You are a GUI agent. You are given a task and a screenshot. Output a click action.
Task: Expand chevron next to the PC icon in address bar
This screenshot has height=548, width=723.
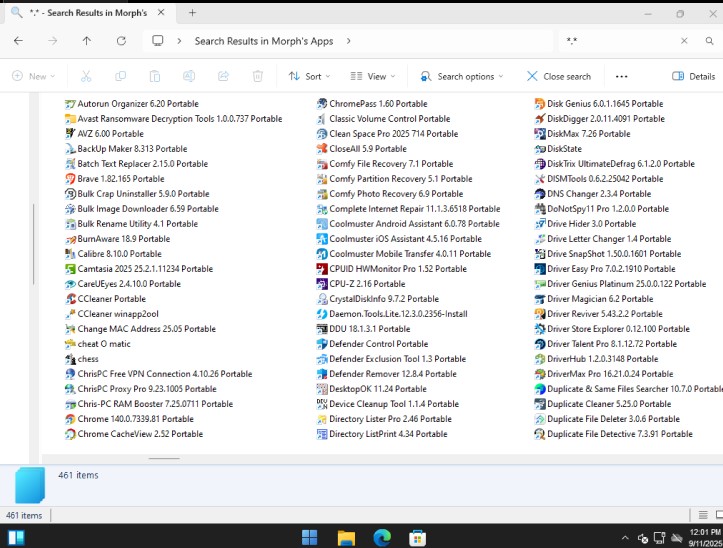[x=179, y=41]
